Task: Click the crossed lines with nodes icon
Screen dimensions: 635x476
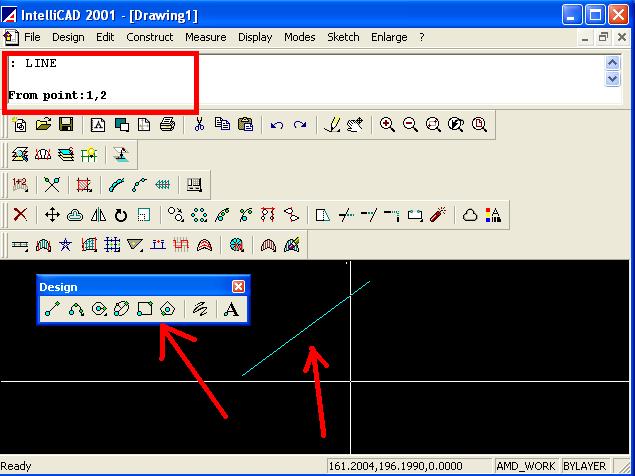Action: click(x=52, y=185)
